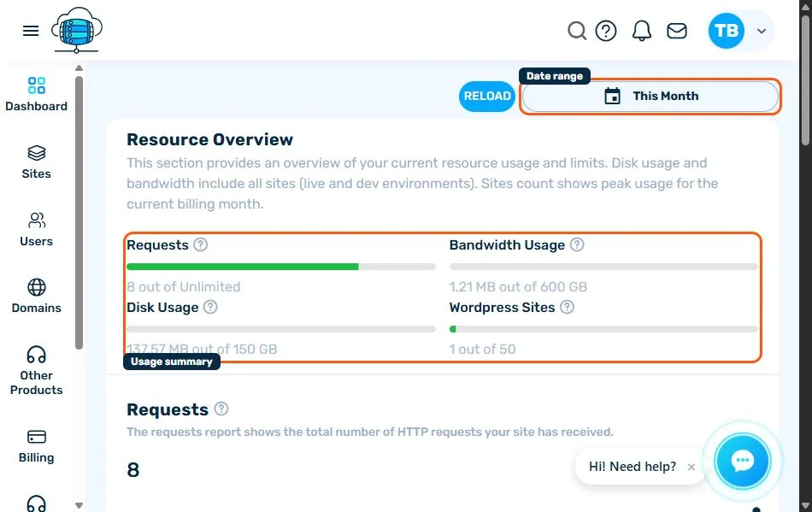The image size is (812, 512).
Task: Open Sites in the sidebar
Action: (x=36, y=162)
